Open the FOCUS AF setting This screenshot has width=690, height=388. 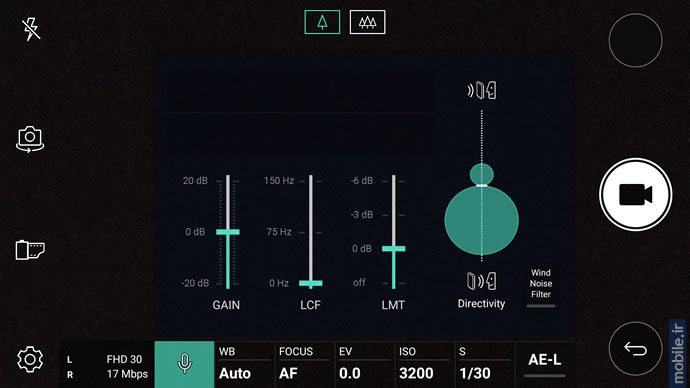(x=304, y=364)
